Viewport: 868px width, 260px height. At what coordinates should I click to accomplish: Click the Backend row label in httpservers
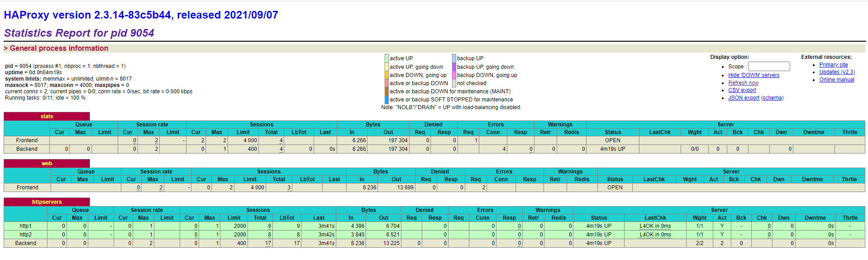[x=25, y=243]
